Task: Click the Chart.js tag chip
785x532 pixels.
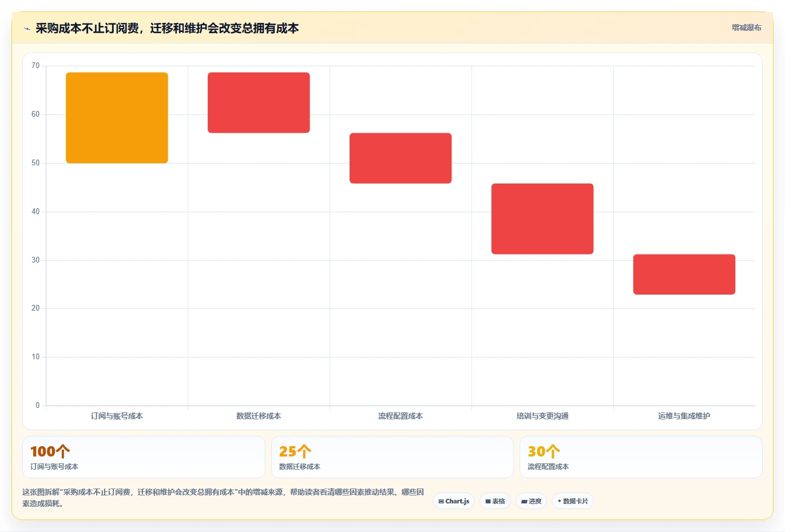Action: [x=454, y=501]
